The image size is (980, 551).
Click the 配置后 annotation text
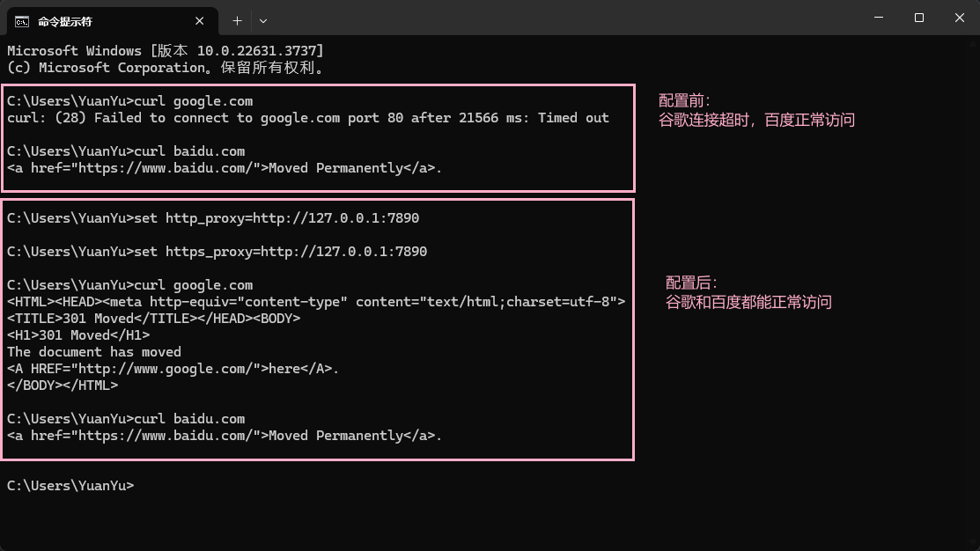(691, 282)
